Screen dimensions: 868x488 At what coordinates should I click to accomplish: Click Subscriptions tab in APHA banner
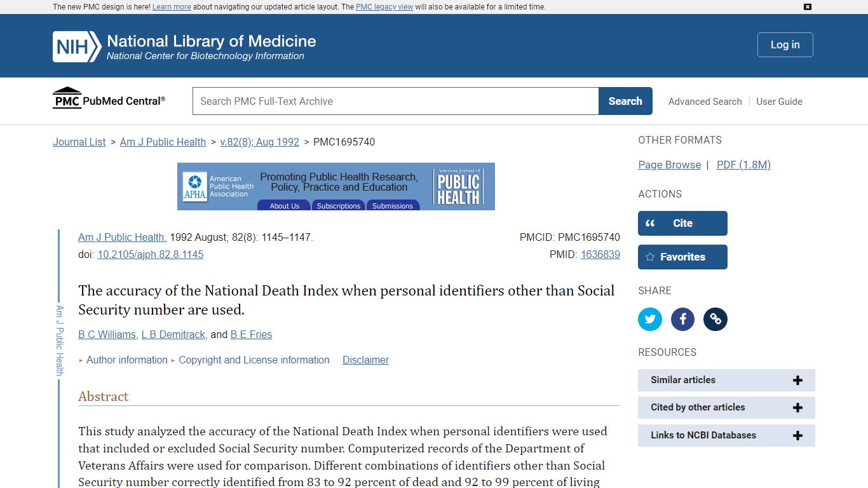click(338, 206)
